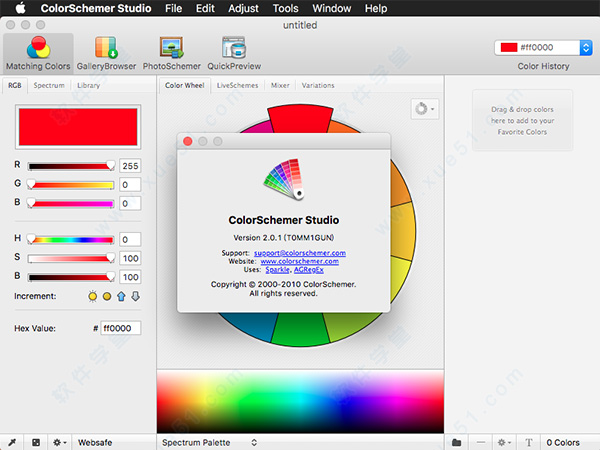The height and width of the screenshot is (450, 600).
Task: Click the G value input field
Action: [x=130, y=185]
